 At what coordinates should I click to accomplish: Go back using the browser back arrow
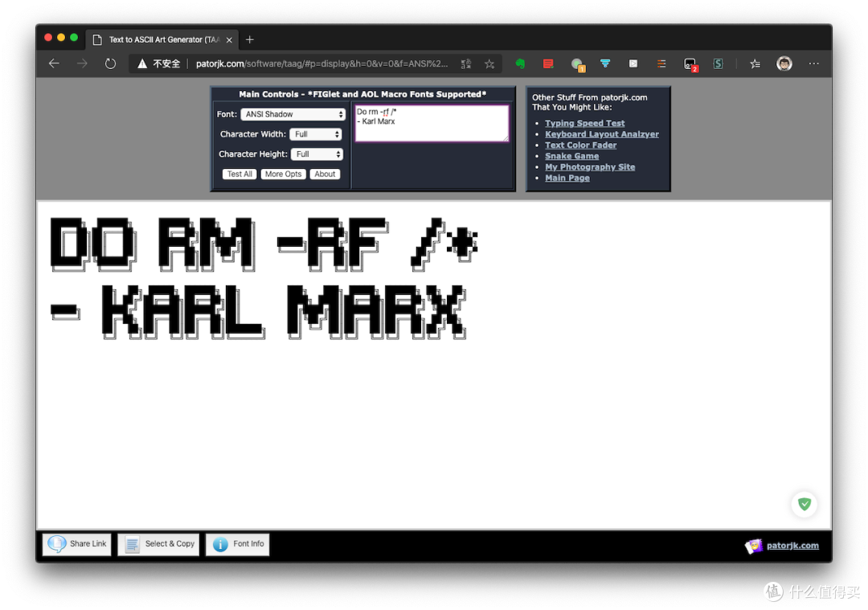tap(54, 63)
